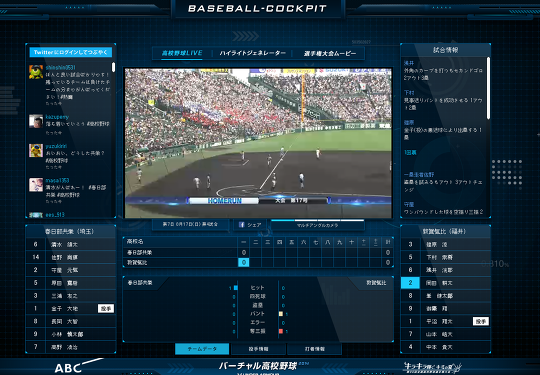
Task: Select player 4 中本 in 敦賀気比 lineup
Action: click(x=446, y=346)
